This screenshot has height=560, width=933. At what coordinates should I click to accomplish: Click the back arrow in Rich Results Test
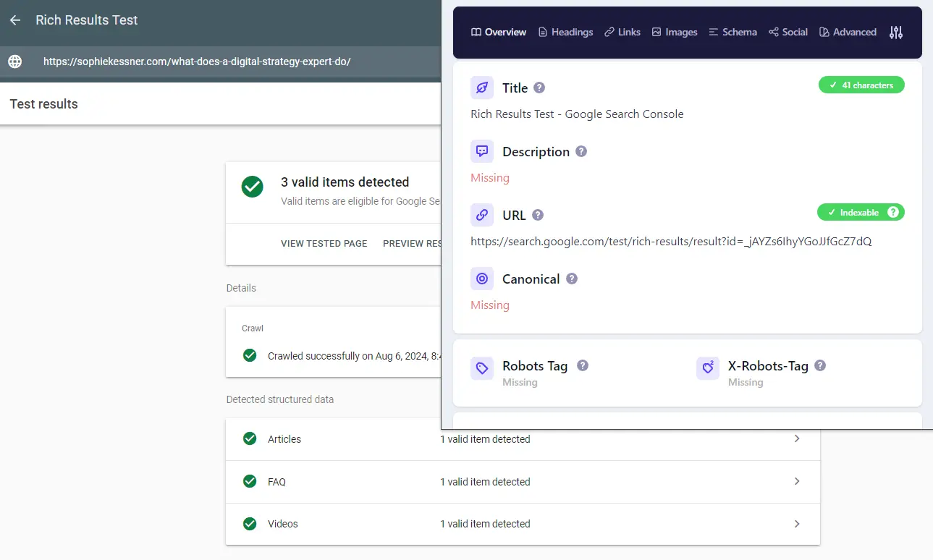[15, 20]
